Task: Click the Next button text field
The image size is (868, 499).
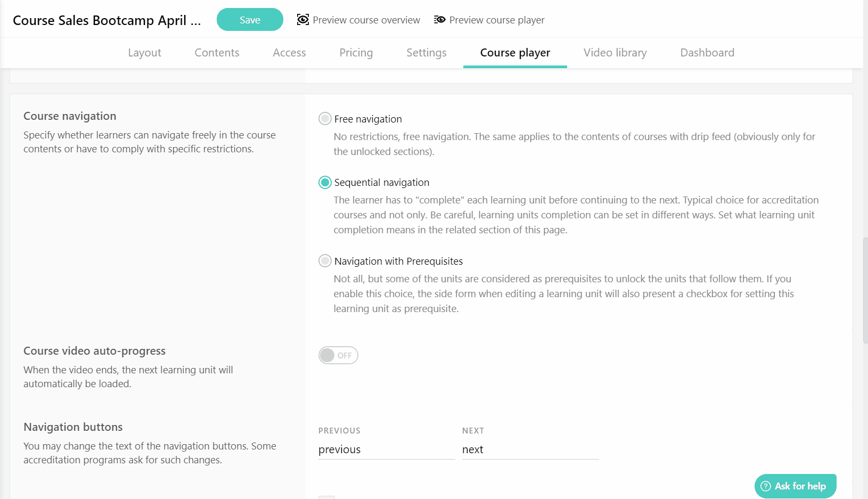Action: click(530, 449)
